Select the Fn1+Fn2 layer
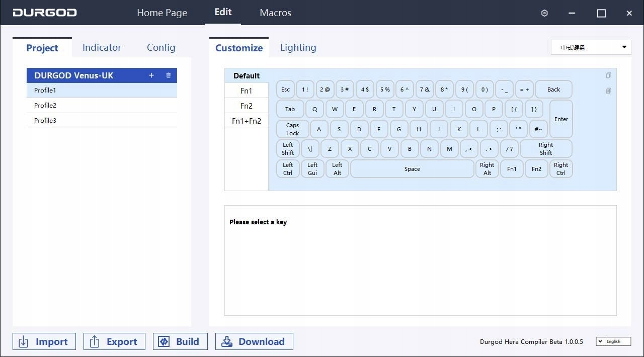This screenshot has height=357, width=644. point(247,121)
